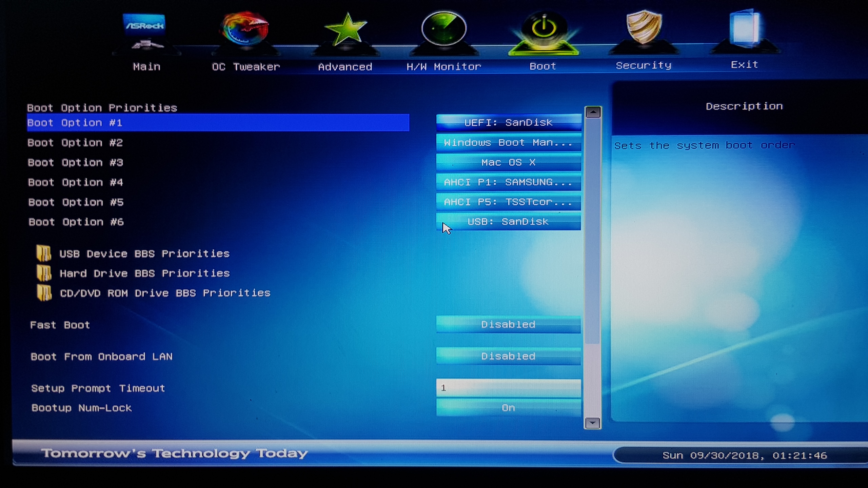This screenshot has height=488, width=868.
Task: Open the Windows Boot Man... dropdown
Action: (509, 142)
